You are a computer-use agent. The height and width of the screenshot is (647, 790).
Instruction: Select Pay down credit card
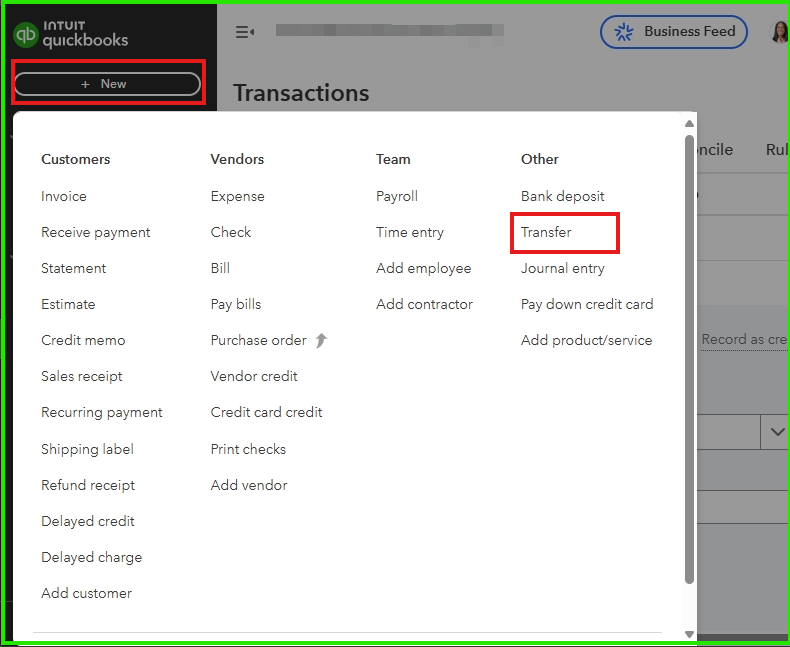click(x=587, y=304)
